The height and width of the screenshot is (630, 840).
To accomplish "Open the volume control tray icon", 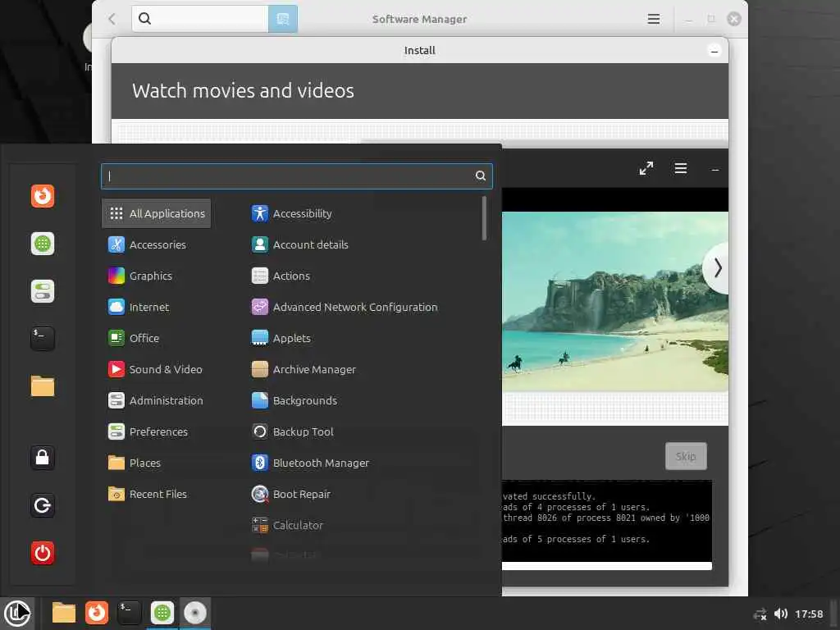I will pyautogui.click(x=781, y=614).
